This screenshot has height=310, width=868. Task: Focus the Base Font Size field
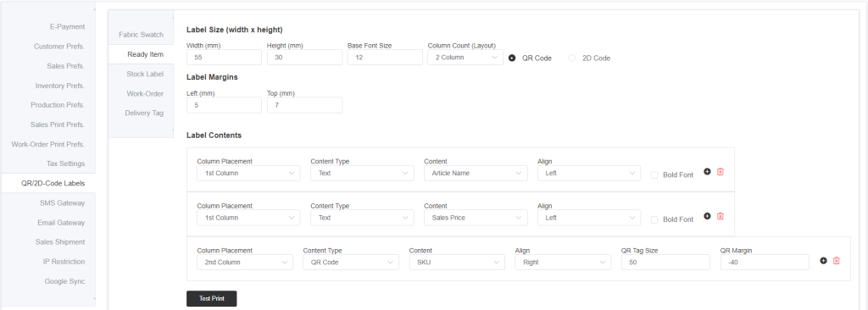[x=385, y=57]
